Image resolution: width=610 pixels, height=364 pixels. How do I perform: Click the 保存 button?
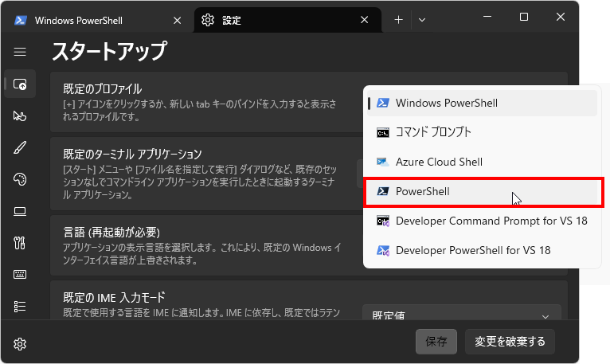click(436, 342)
